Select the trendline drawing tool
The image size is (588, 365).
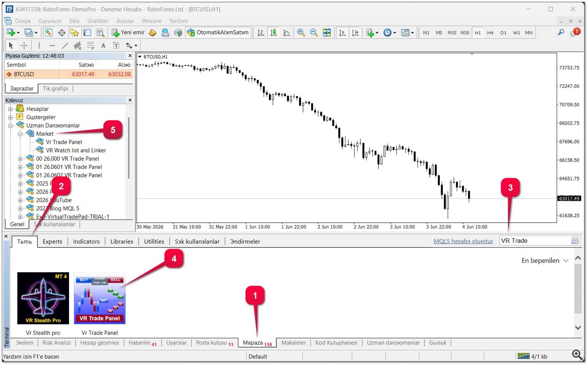click(x=65, y=45)
